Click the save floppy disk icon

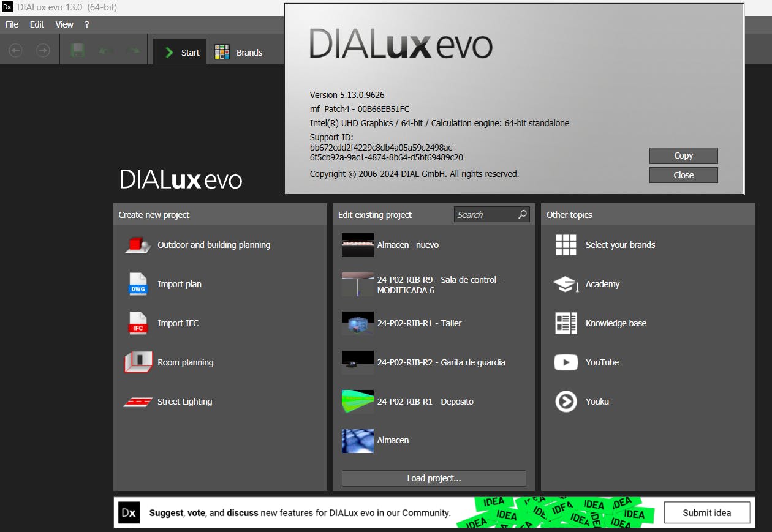77,51
